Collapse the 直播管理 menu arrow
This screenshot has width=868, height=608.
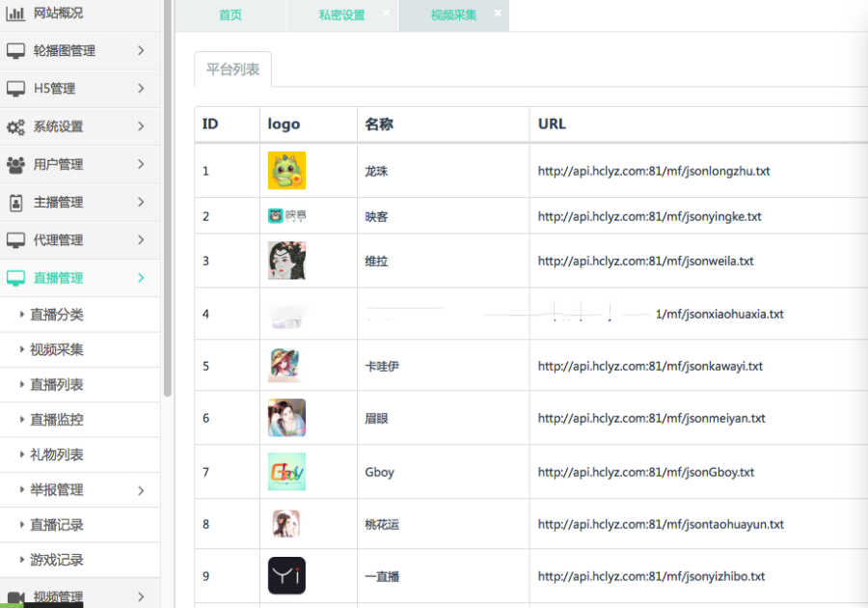[141, 278]
